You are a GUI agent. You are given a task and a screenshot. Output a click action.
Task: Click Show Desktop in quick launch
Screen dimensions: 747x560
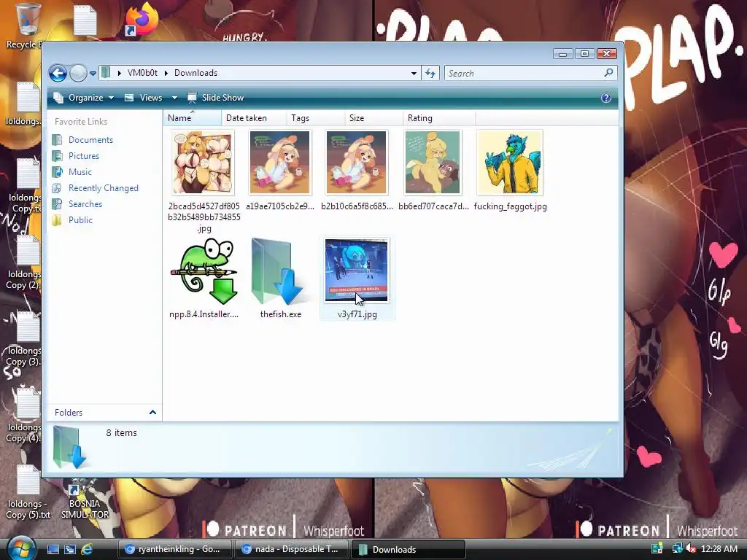click(x=53, y=550)
